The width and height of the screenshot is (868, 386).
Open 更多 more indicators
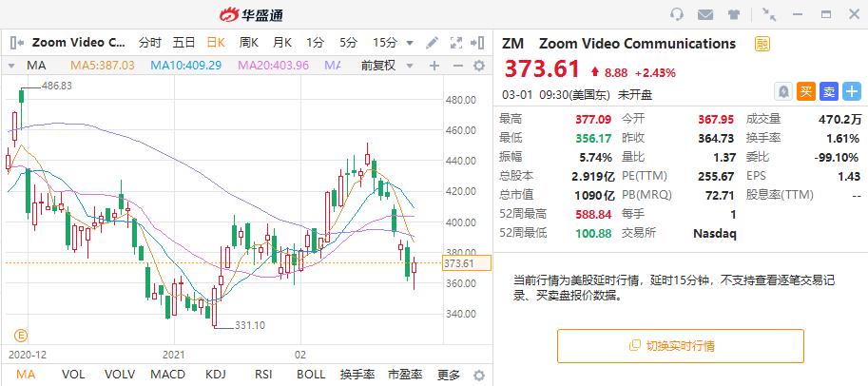(448, 375)
